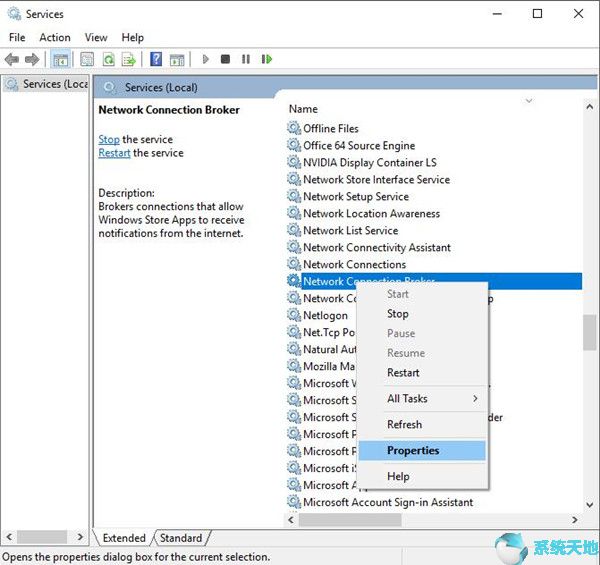Click the Stop the service link
Screen dimensions: 600x565
pos(108,139)
